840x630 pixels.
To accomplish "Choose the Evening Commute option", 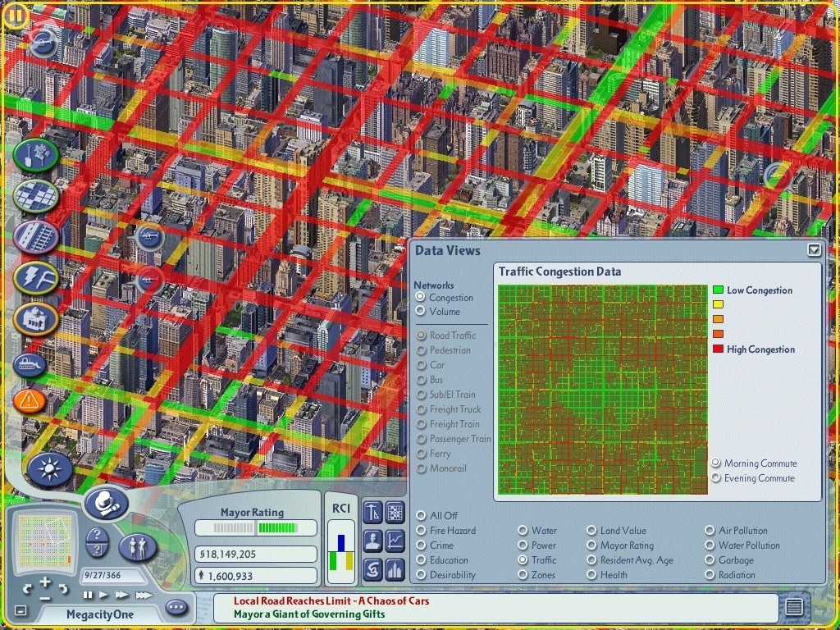I will coord(715,477).
